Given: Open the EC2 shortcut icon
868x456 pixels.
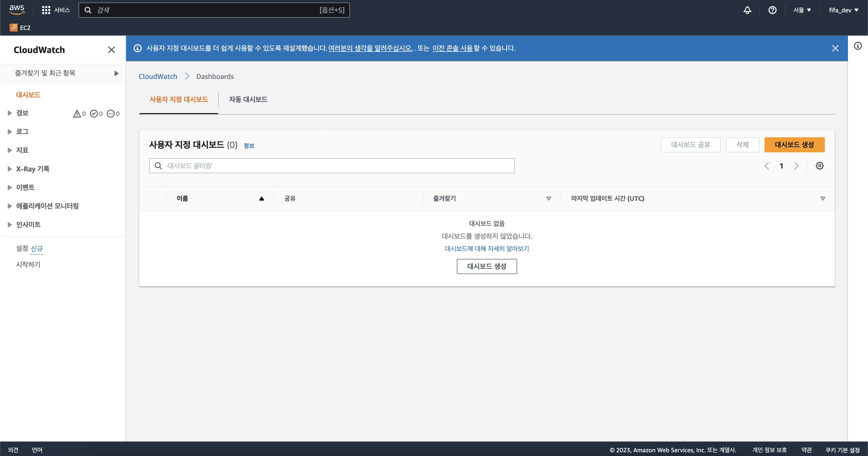Looking at the screenshot, I should click(14, 28).
